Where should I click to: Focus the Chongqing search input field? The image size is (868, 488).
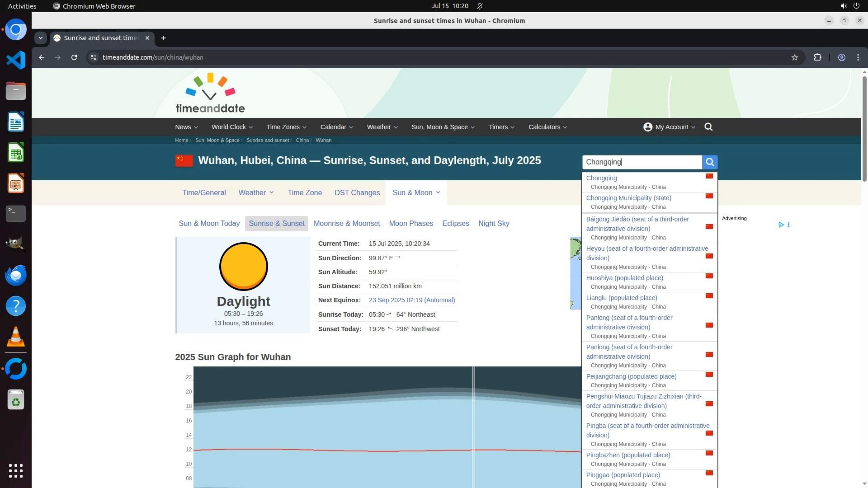coord(642,162)
